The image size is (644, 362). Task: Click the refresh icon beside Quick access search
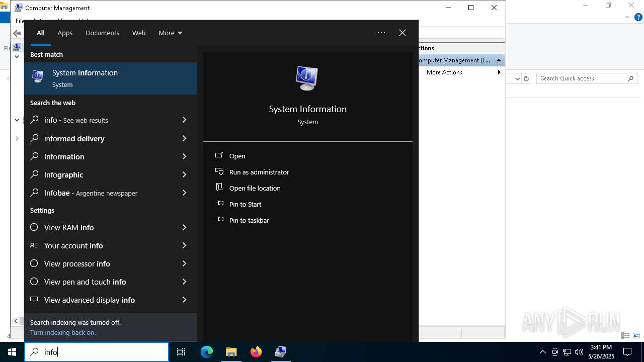click(526, 78)
